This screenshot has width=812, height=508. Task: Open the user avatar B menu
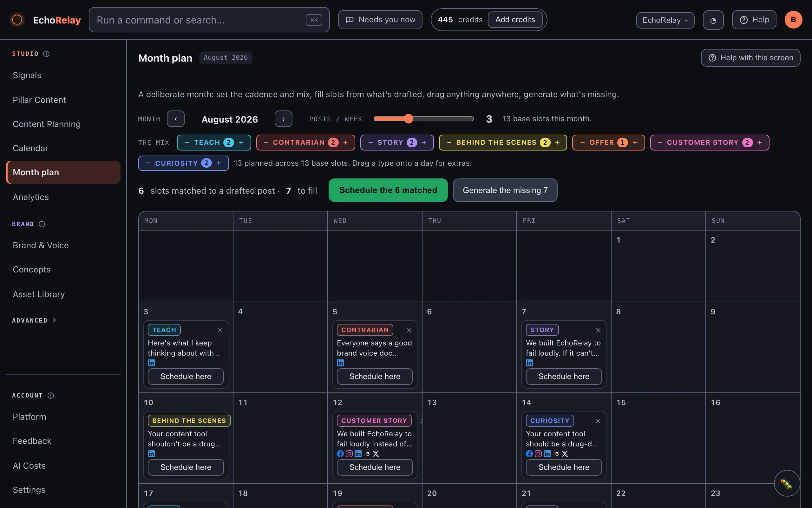[x=793, y=19]
